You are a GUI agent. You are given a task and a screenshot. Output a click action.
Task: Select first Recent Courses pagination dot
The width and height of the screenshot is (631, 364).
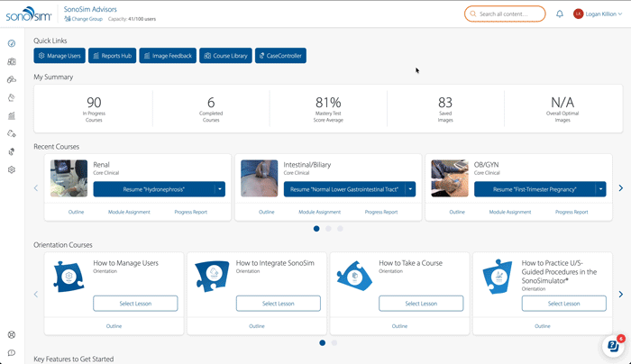click(316, 229)
